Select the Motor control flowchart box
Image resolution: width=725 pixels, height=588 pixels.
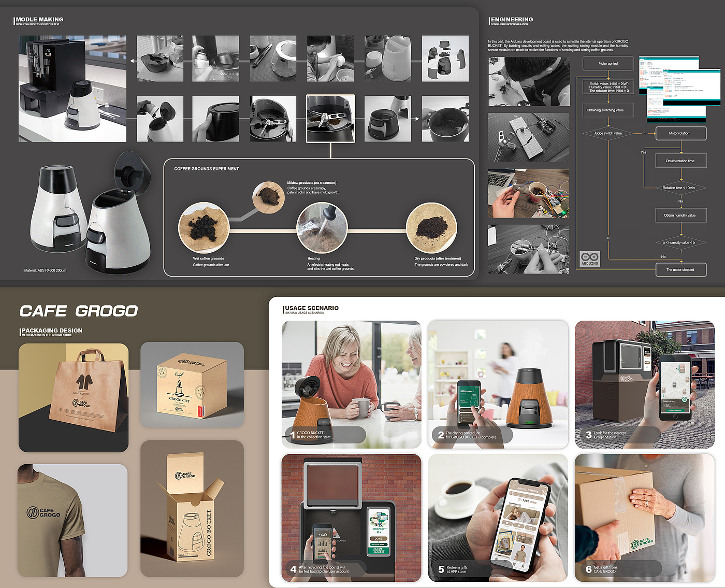pyautogui.click(x=608, y=64)
